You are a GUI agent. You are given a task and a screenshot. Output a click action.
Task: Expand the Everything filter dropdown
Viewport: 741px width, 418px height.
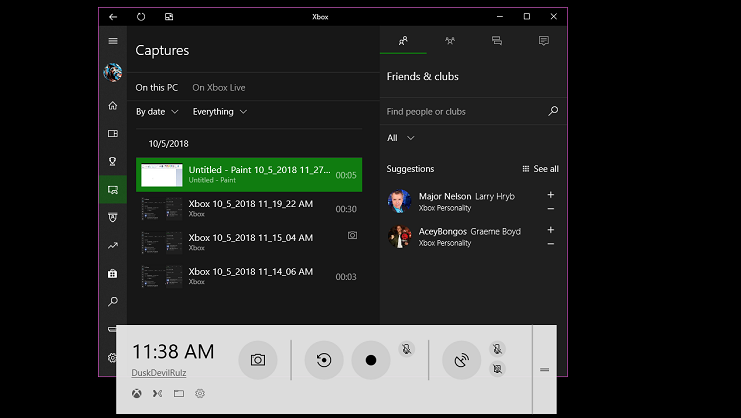pos(220,112)
